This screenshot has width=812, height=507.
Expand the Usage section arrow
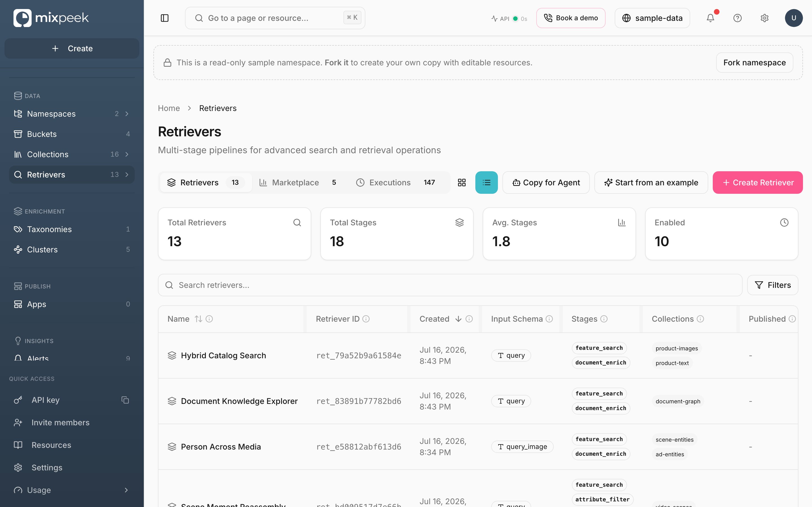click(126, 490)
